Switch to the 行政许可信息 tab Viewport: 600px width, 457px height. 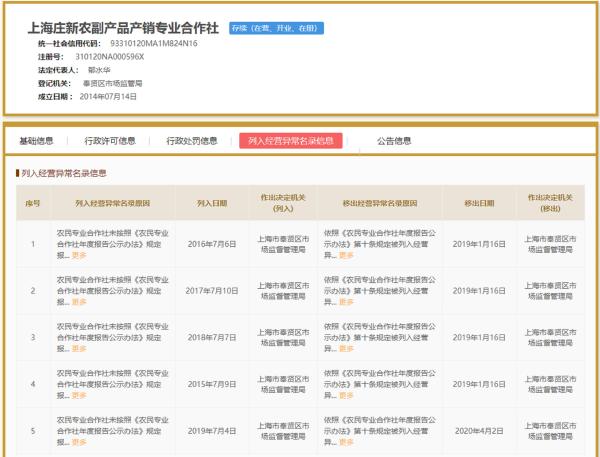110,141
